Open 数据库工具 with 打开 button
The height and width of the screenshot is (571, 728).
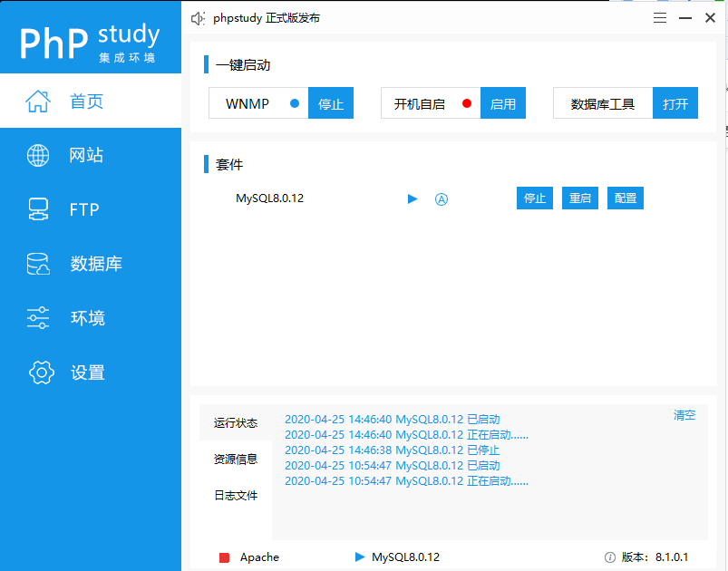click(675, 103)
